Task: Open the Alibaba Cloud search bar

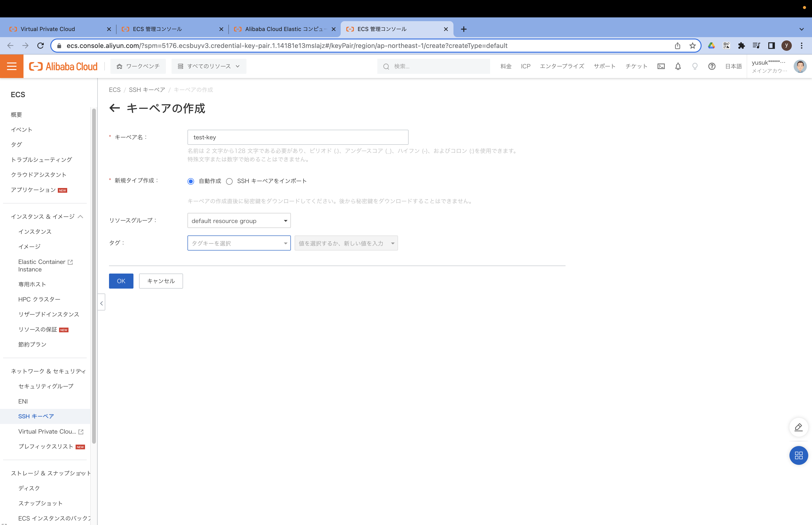Action: click(x=433, y=66)
